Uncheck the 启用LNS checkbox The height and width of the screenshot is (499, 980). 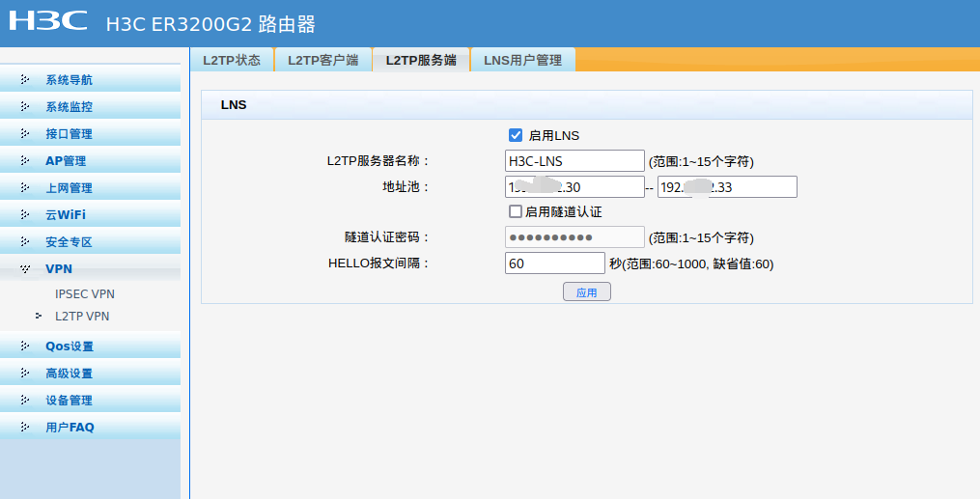coord(516,135)
